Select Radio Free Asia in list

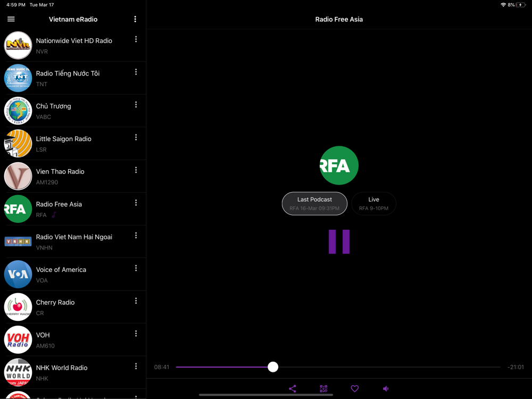tap(73, 209)
